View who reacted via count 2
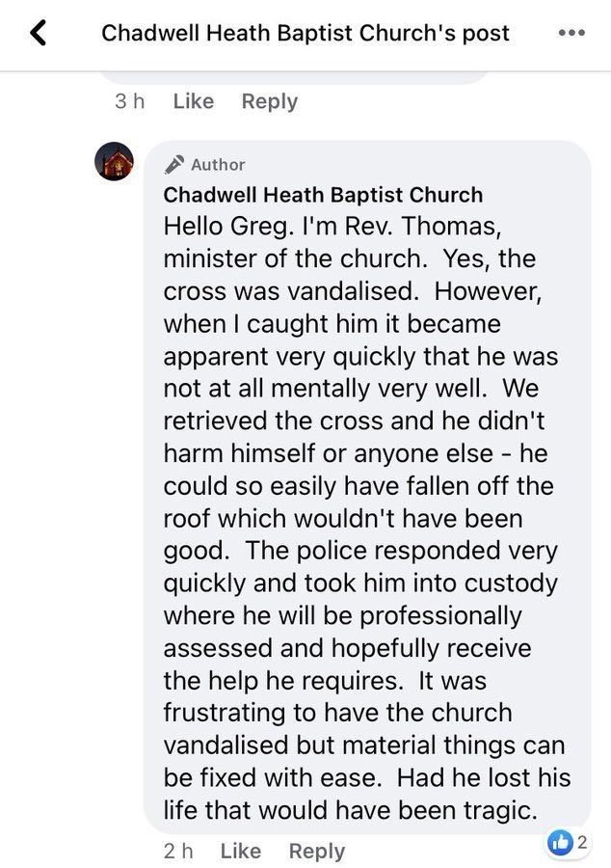 pos(581,842)
